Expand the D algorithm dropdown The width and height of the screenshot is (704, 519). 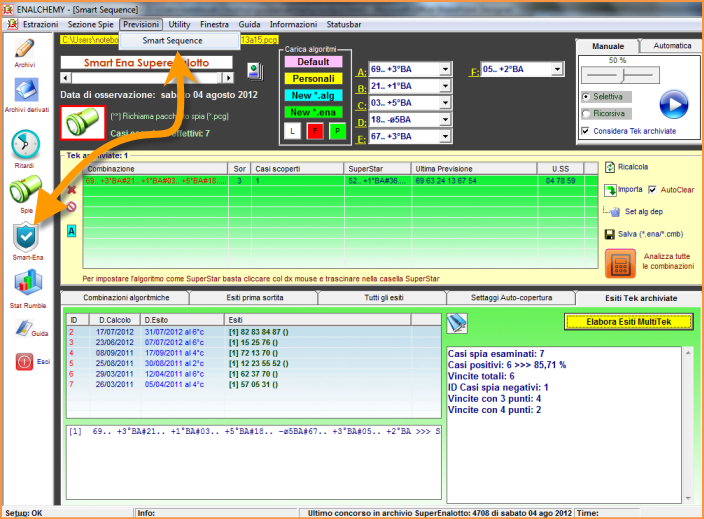click(445, 119)
